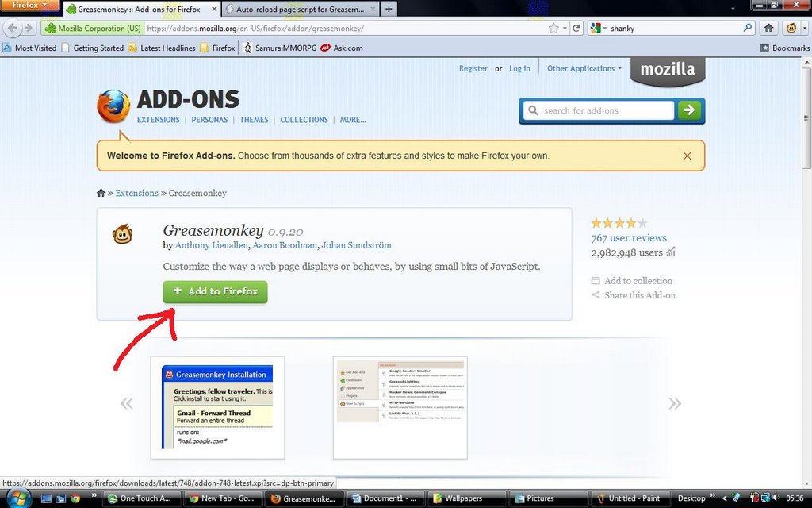Screen dimensions: 812x508
Task: Click the statistics chart icon beside users count
Action: (x=671, y=252)
